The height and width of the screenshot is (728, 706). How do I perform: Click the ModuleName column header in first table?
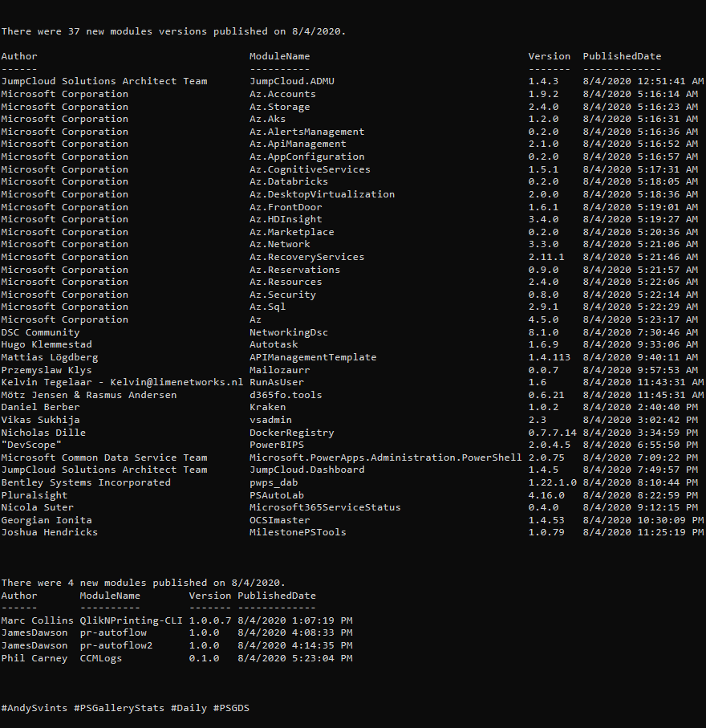point(279,56)
